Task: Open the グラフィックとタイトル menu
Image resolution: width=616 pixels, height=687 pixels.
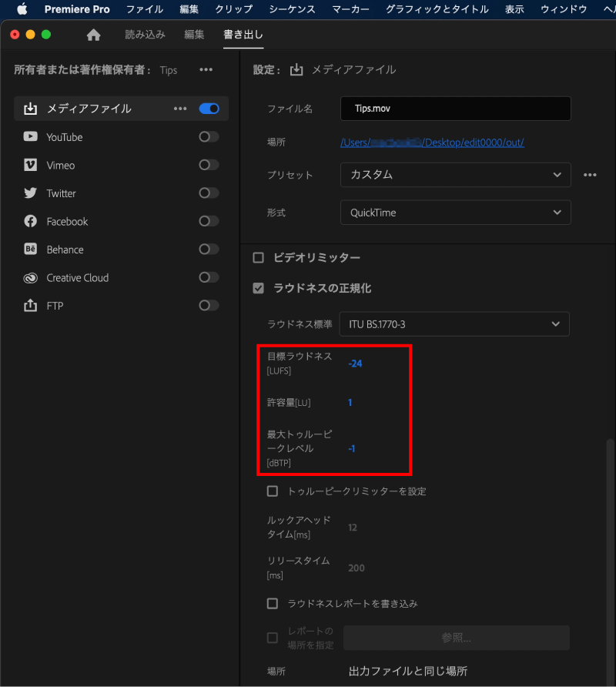Action: click(437, 9)
